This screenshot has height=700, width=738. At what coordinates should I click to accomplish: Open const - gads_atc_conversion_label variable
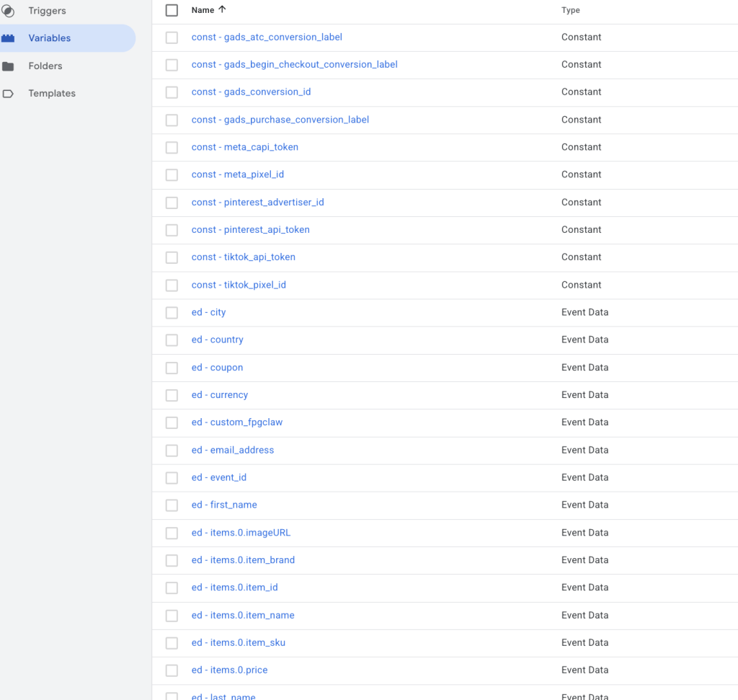267,37
